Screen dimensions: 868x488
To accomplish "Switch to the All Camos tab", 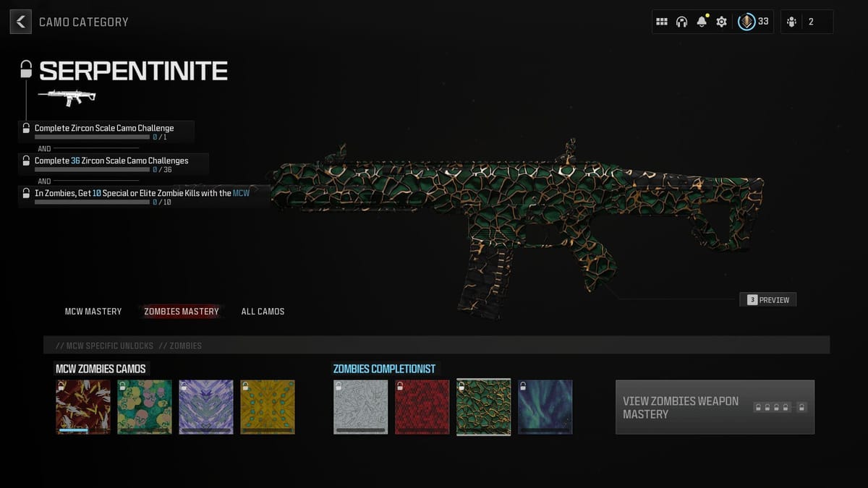I will tap(263, 312).
